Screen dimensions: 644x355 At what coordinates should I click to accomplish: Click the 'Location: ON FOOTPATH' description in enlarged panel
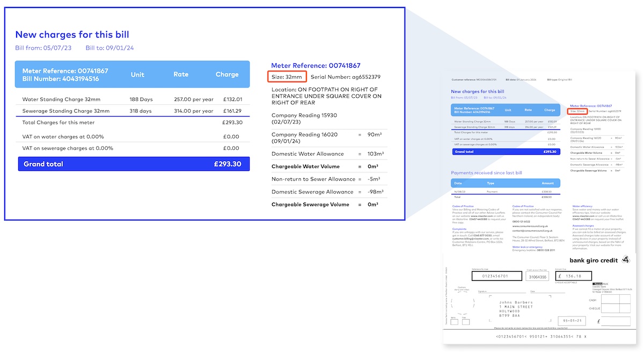(326, 96)
